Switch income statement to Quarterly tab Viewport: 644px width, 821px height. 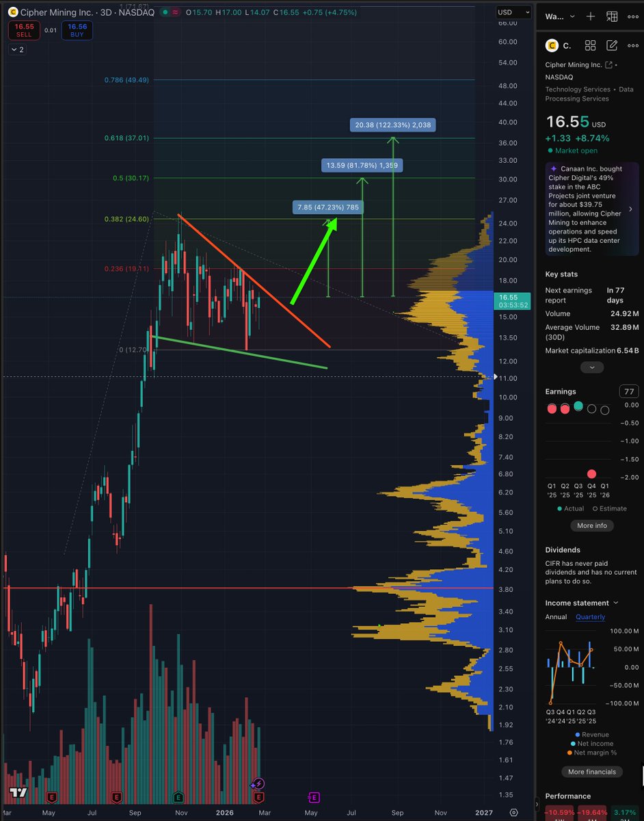(x=590, y=616)
